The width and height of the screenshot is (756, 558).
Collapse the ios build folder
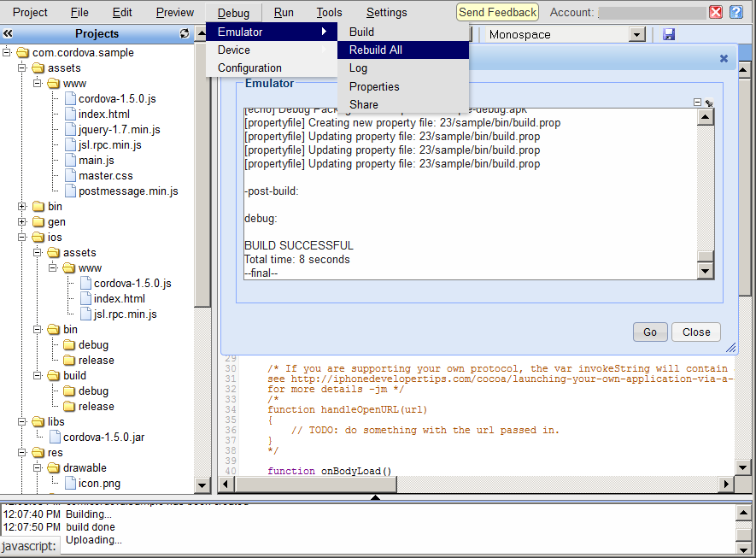pos(38,376)
